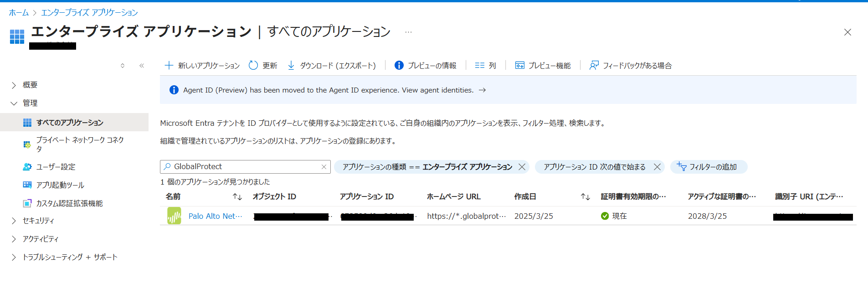This screenshot has height=289, width=868.
Task: Expand the アクティビティ section
Action: pos(14,239)
